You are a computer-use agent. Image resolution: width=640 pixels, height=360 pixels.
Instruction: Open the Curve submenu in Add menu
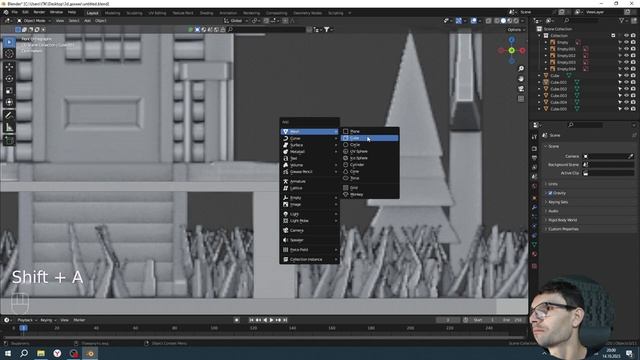[x=310, y=138]
